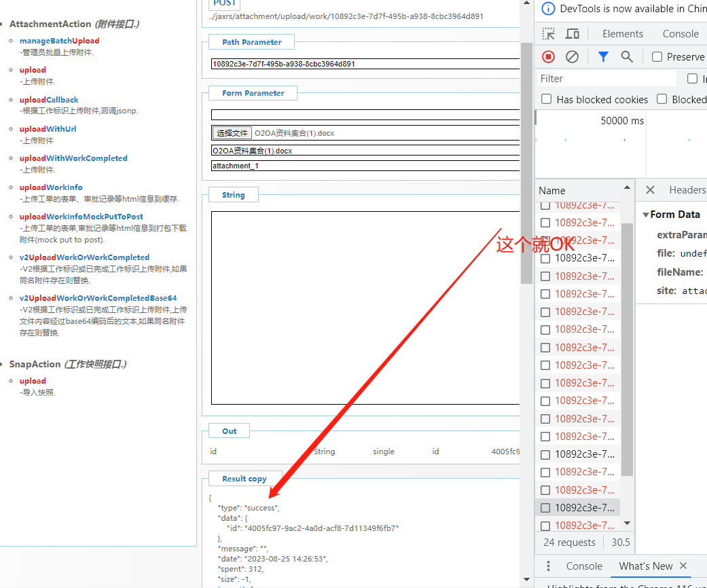707x588 pixels.
Task: Switch to the Elements panel tab
Action: [622, 34]
